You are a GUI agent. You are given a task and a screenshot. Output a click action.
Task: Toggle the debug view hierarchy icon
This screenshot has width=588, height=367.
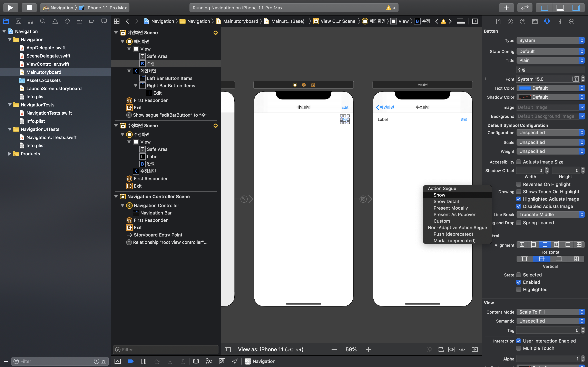coord(196,361)
